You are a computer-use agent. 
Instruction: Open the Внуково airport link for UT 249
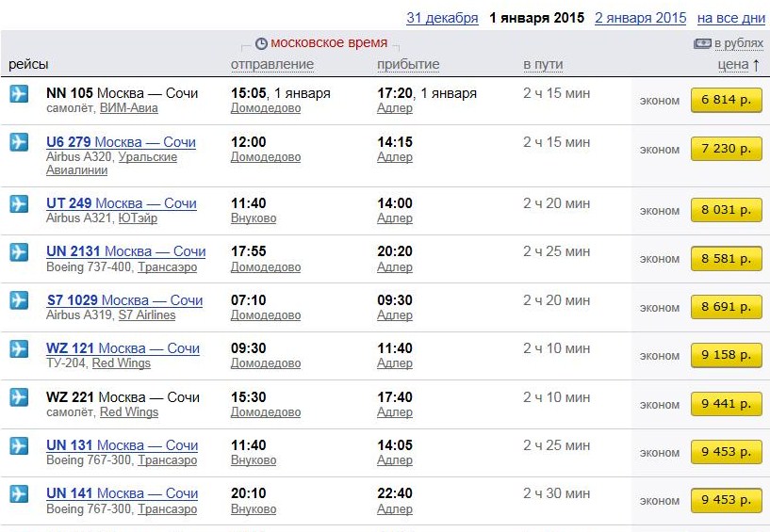click(x=254, y=218)
